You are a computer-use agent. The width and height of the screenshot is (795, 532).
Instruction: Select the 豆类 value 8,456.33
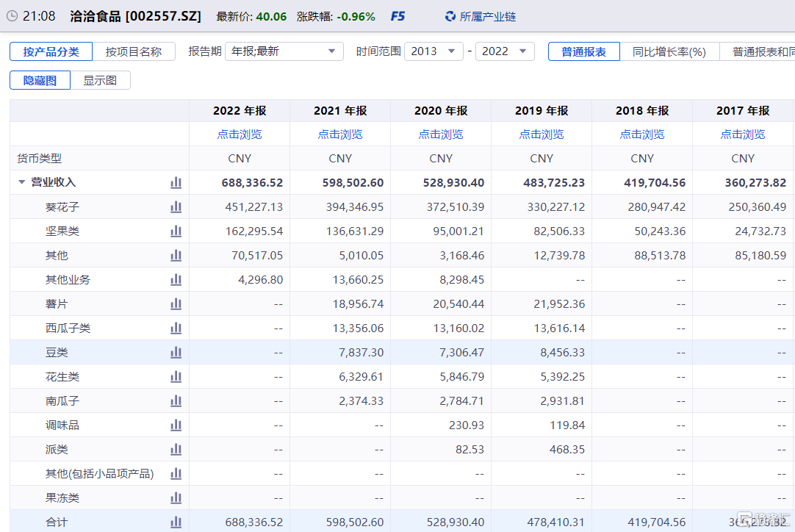click(x=562, y=353)
